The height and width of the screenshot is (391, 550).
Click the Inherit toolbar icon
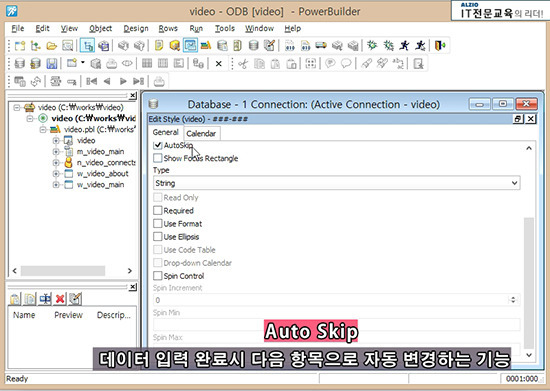[x=35, y=46]
